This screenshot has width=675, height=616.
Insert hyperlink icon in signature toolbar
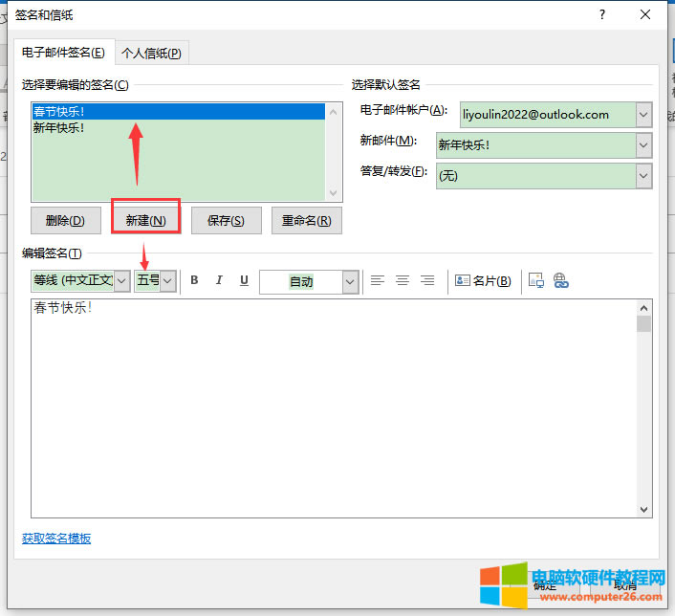(561, 281)
